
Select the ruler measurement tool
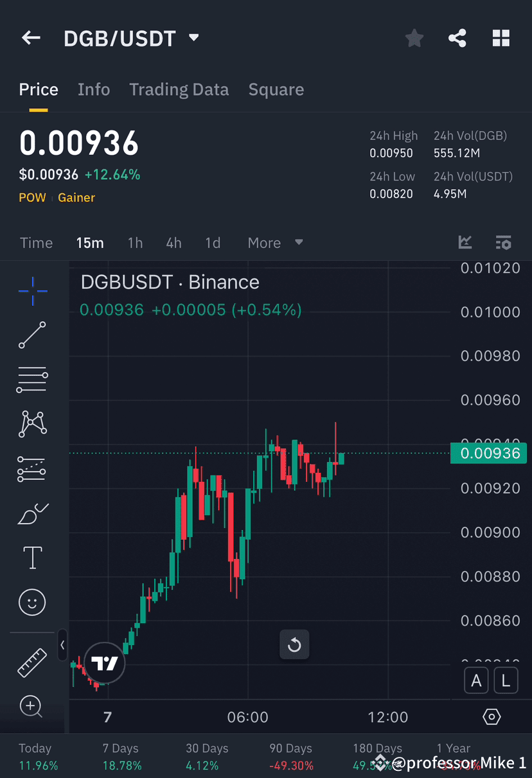32,662
